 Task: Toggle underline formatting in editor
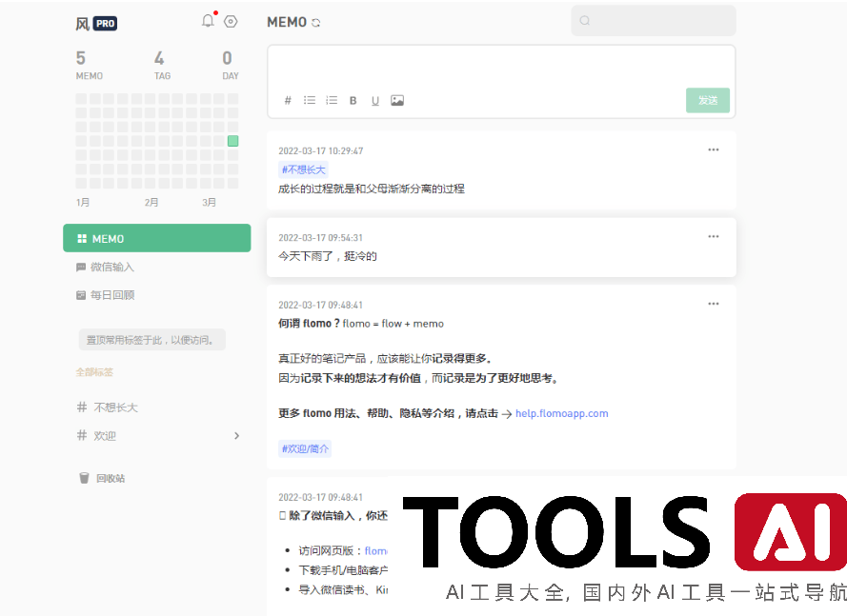(375, 101)
